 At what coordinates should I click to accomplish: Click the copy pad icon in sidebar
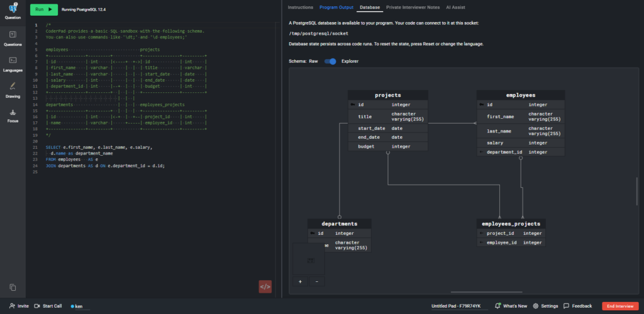click(13, 287)
